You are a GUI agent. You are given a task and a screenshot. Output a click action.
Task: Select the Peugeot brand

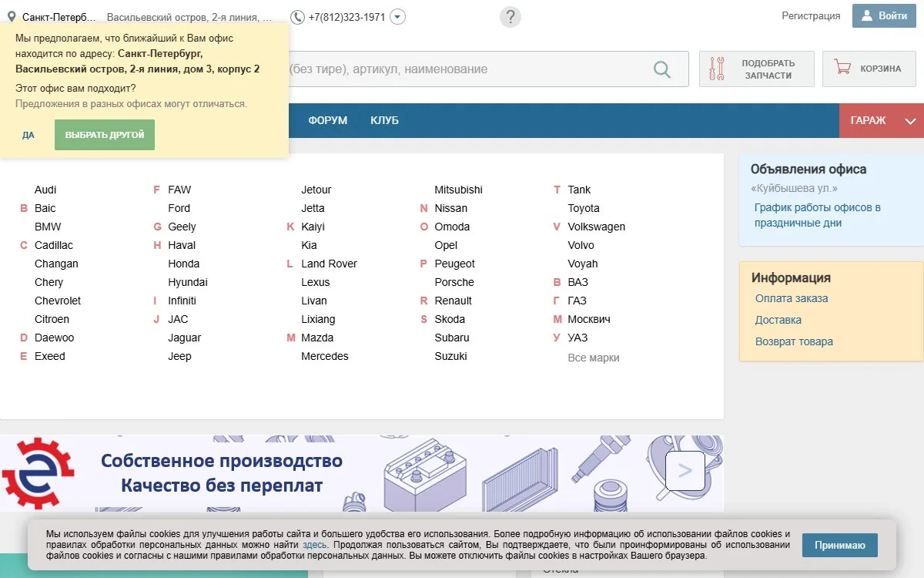click(455, 264)
